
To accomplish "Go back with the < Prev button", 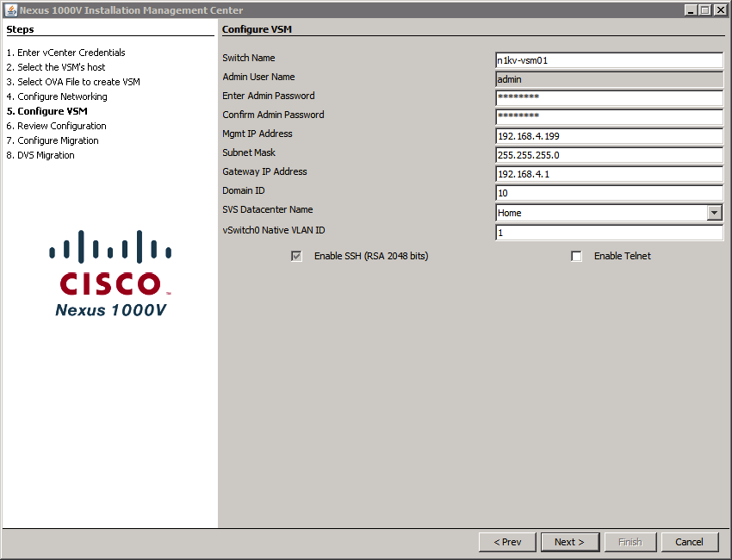I will tap(507, 542).
